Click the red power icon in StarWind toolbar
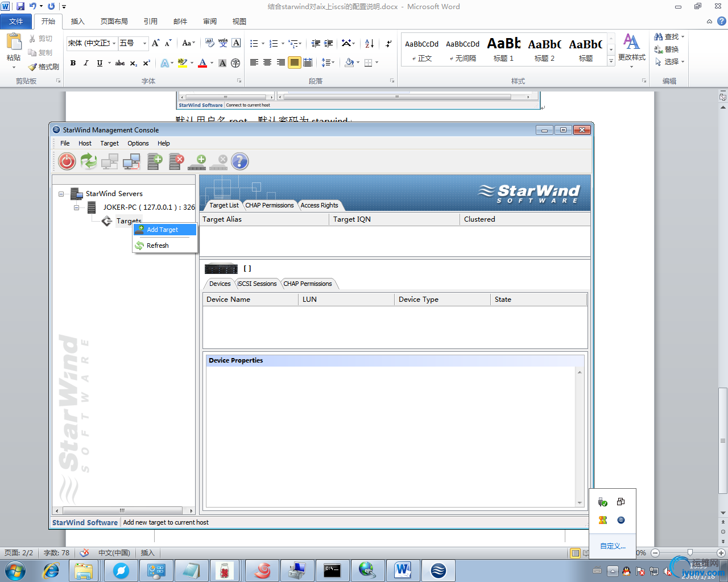This screenshot has width=728, height=582. click(67, 161)
